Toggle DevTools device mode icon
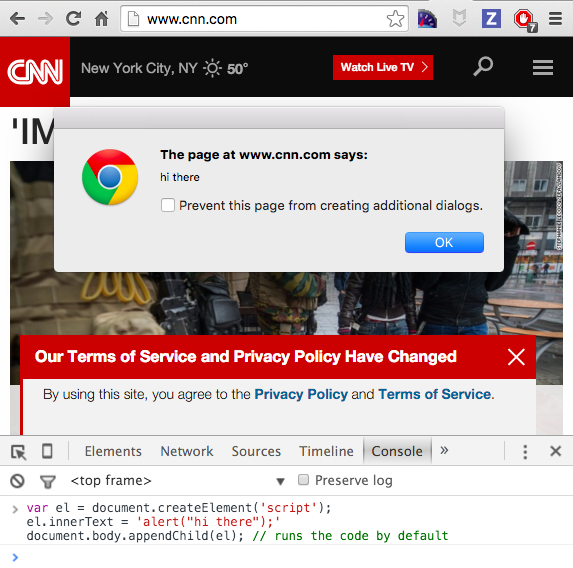The image size is (573, 568). [x=47, y=451]
